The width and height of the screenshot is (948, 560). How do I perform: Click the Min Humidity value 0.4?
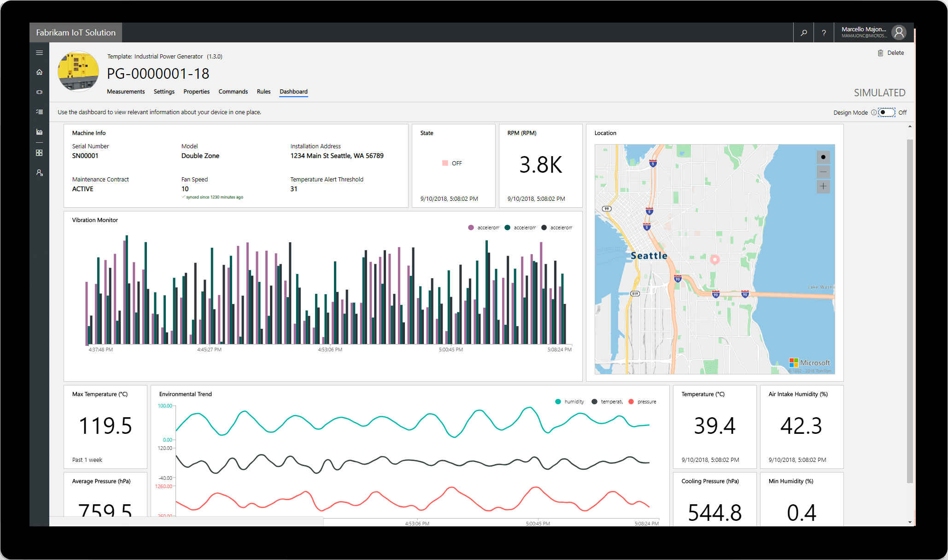(802, 513)
